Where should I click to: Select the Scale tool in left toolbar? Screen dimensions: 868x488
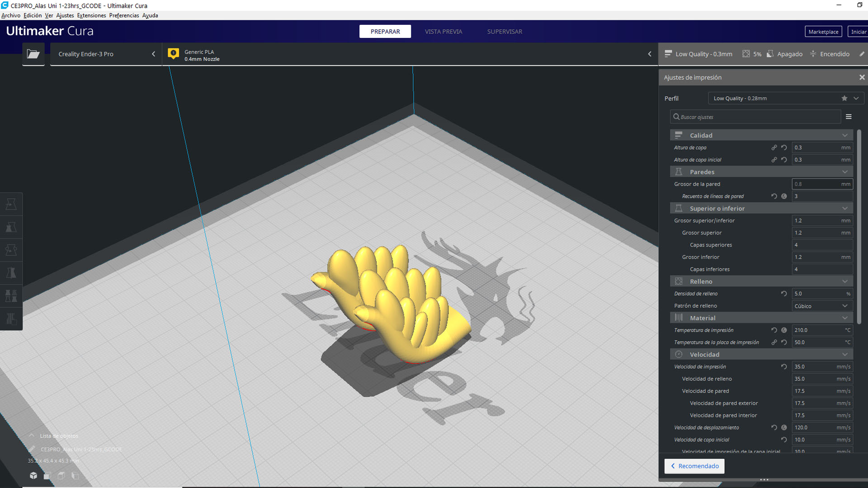11,227
